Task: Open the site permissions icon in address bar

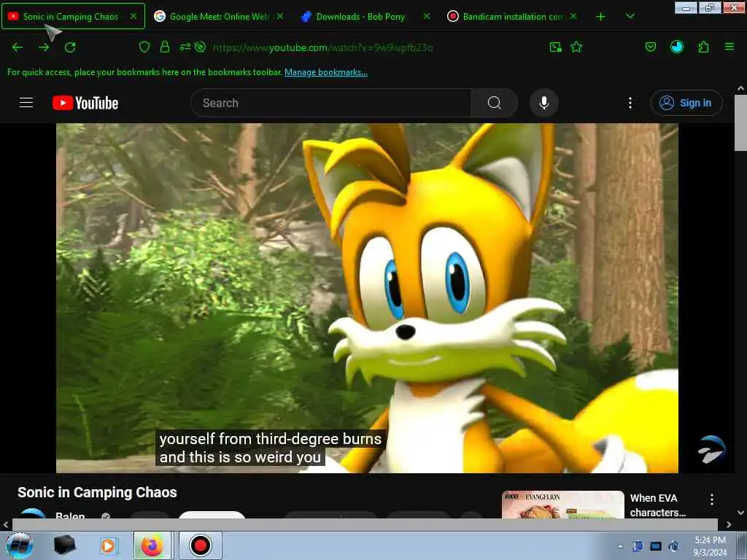Action: coord(185,47)
